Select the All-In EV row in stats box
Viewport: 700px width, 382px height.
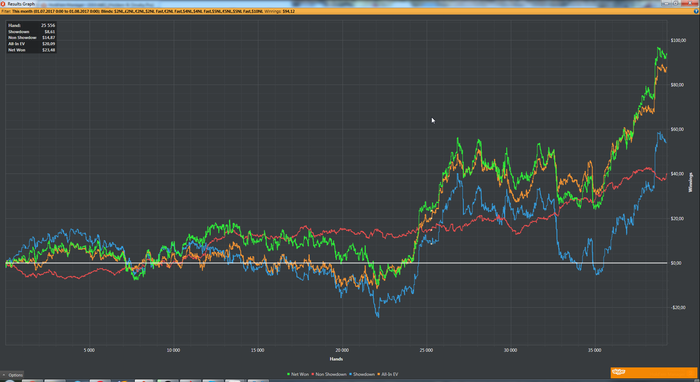pos(31,44)
